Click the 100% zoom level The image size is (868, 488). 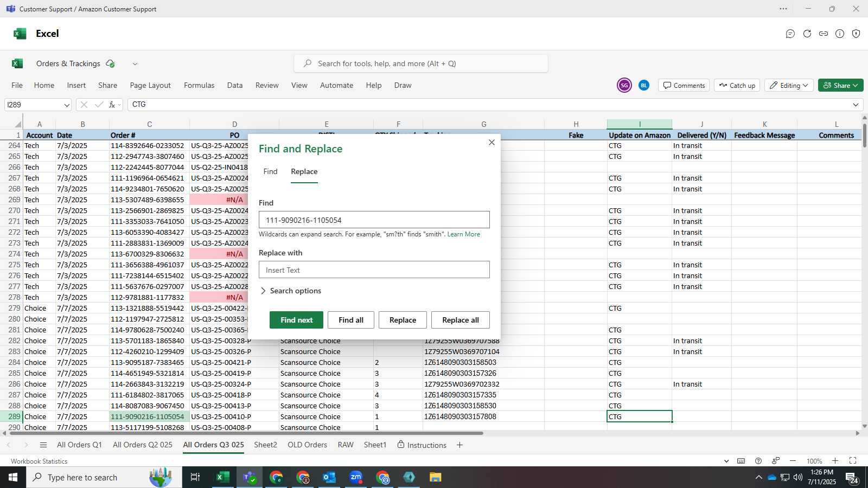pyautogui.click(x=814, y=461)
